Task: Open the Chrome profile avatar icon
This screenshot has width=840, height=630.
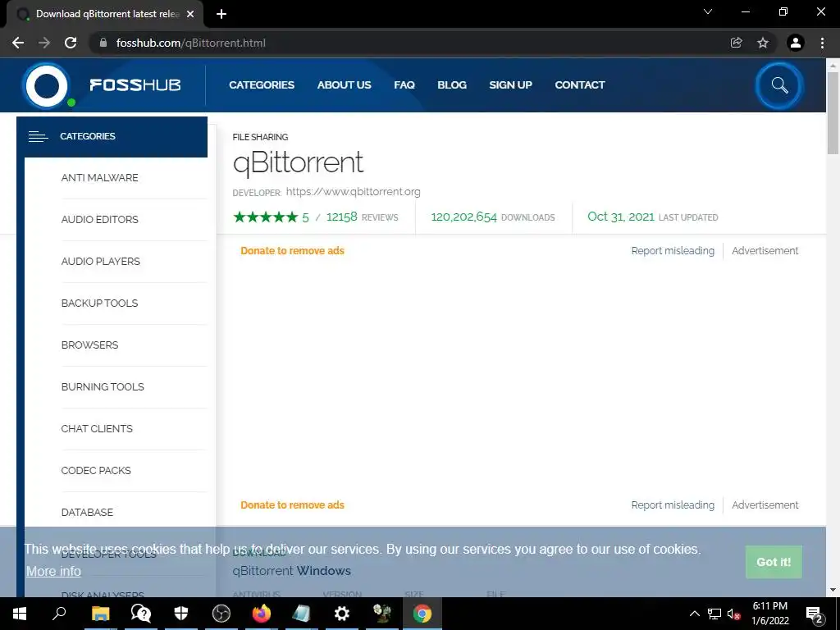Action: pos(796,43)
